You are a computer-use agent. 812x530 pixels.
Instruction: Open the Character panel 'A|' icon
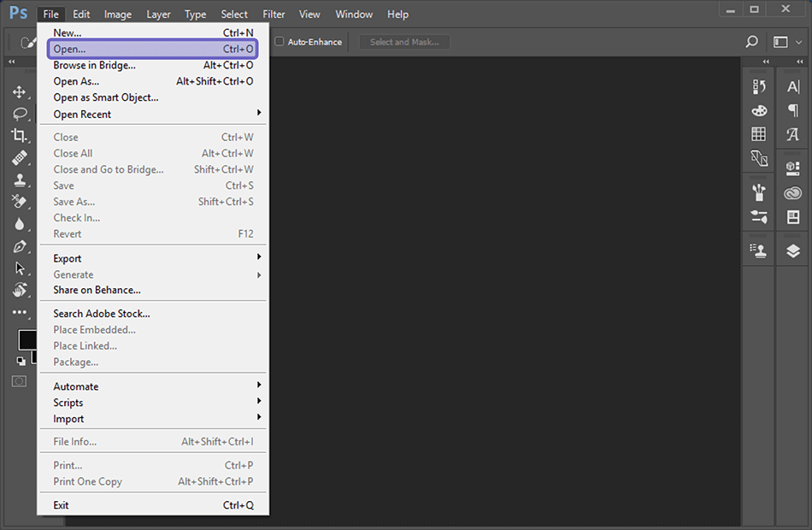[793, 86]
